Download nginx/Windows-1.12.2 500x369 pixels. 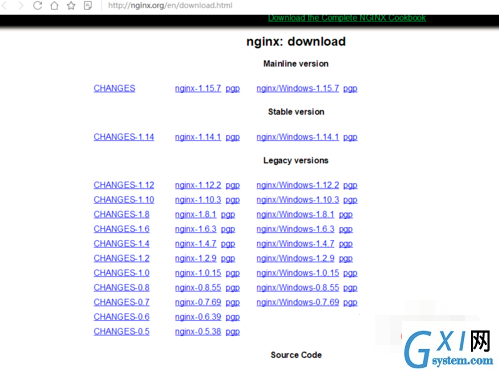(298, 185)
